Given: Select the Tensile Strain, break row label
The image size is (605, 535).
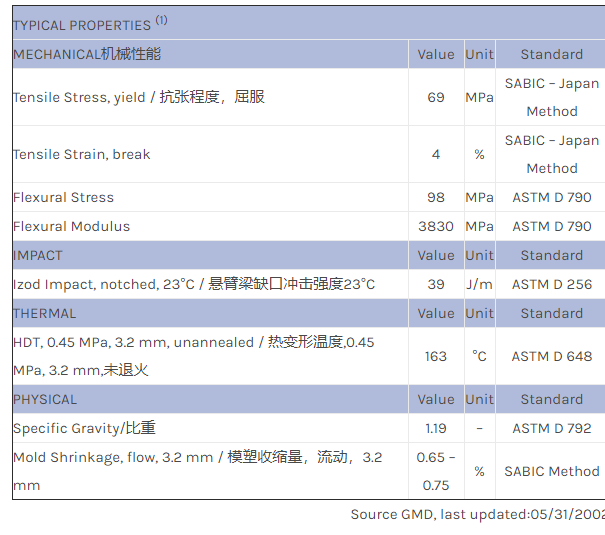Looking at the screenshot, I should pyautogui.click(x=81, y=154).
